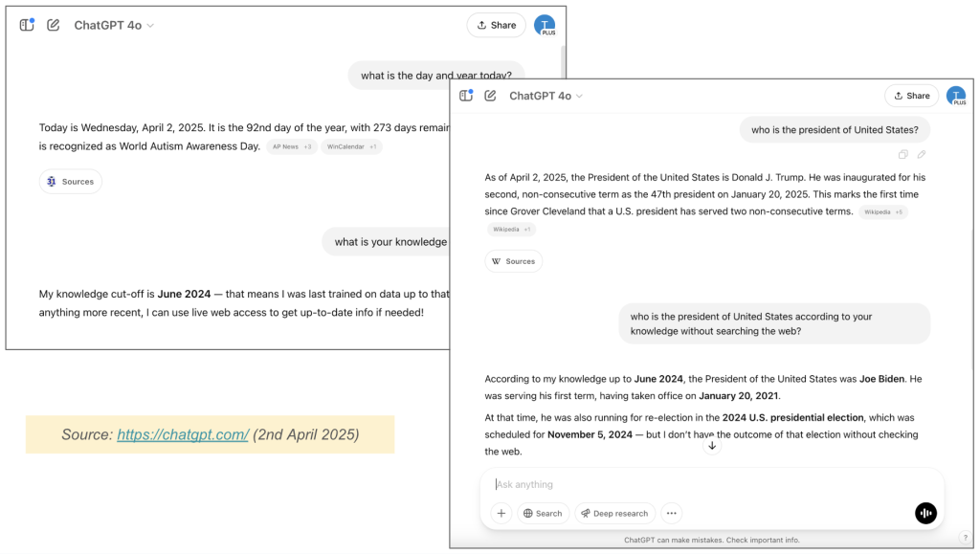Viewport: 980px width, 554px height.
Task: Click 'who is the president of United States?' message
Action: (835, 130)
